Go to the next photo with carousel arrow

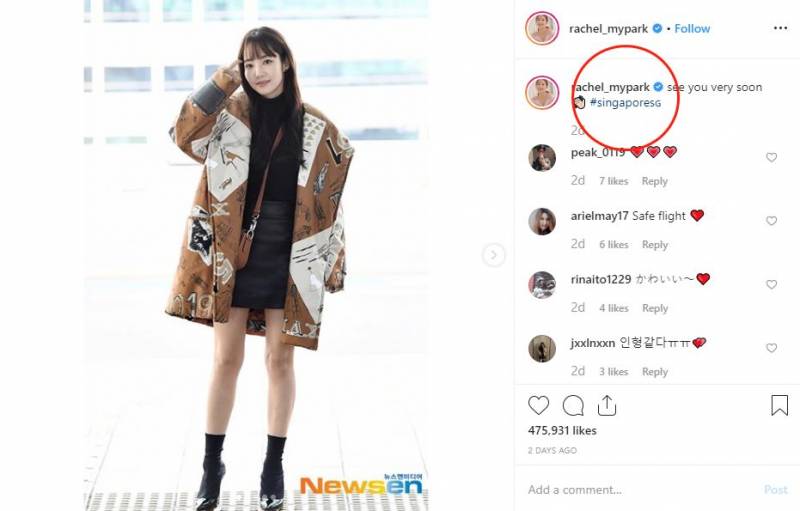coord(493,254)
